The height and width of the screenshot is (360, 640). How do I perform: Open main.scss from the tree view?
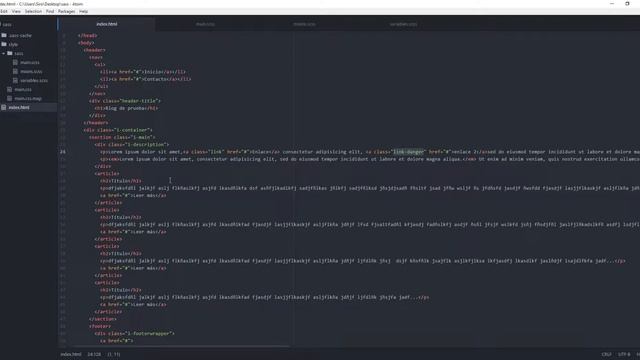tap(30, 62)
